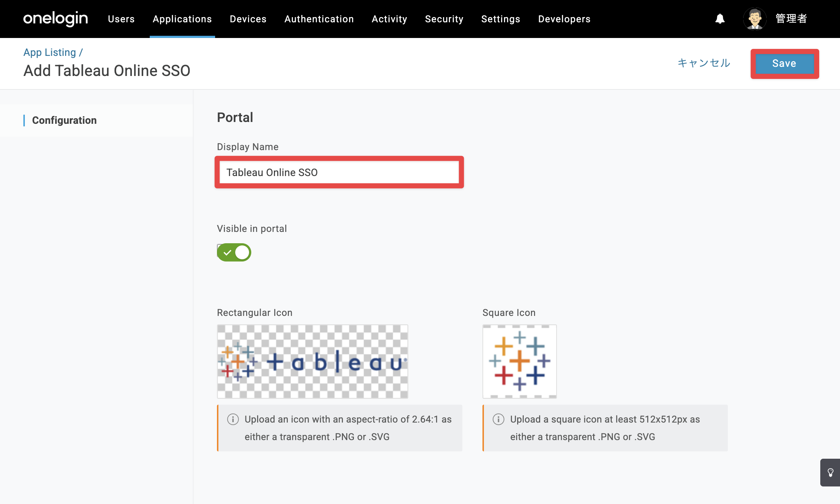Select the Configuration sidebar tab
This screenshot has height=504, width=840.
64,120
